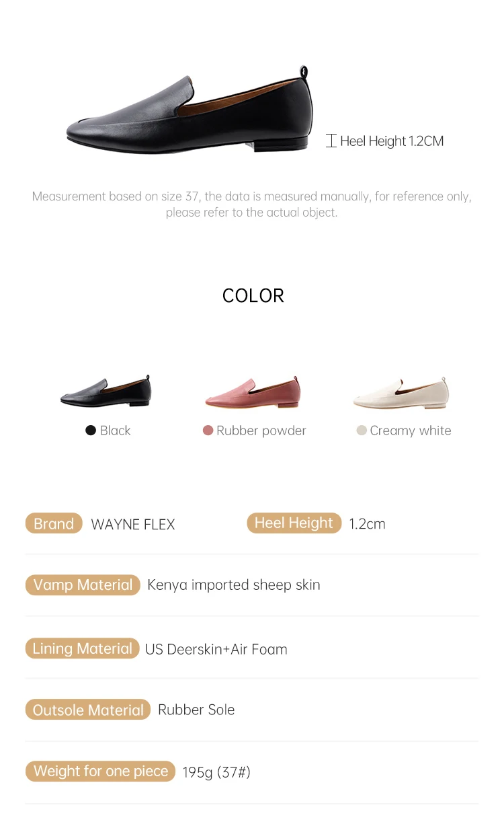Click the Outsole Material label badge
This screenshot has width=504, height=826.
(88, 710)
